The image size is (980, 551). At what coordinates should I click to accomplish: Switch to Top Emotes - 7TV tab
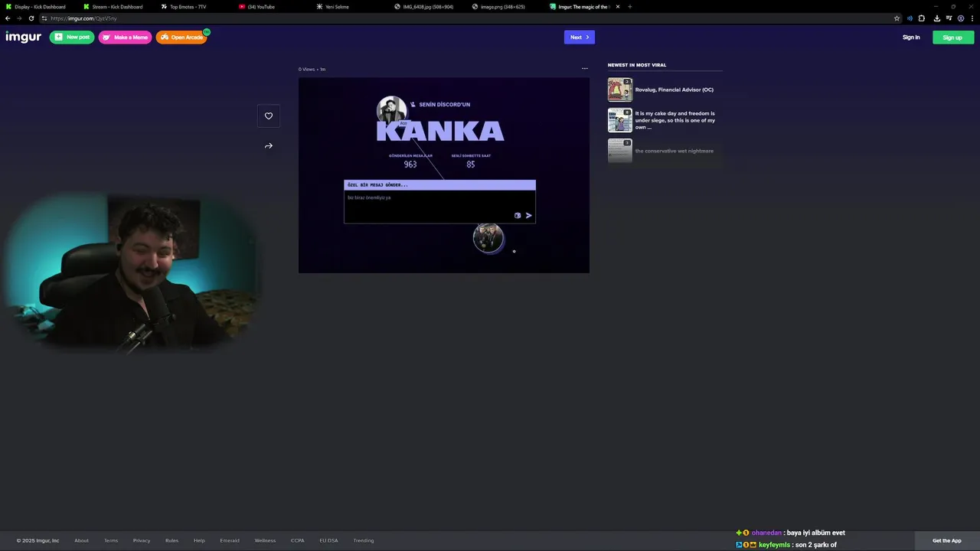(x=187, y=7)
